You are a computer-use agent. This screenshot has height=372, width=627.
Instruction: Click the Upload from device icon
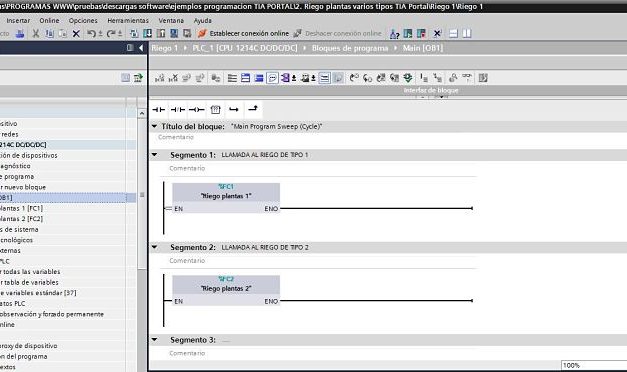coord(161,34)
